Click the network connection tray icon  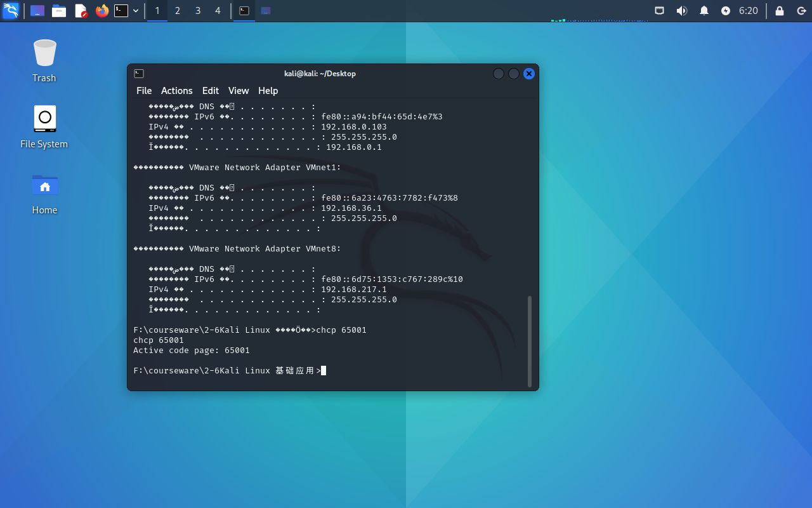(x=660, y=11)
